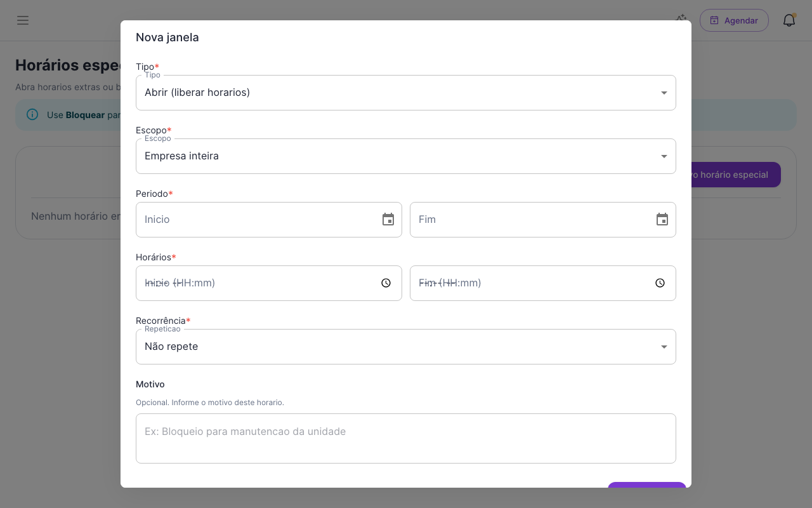Open calendar picker for Fim date
The height and width of the screenshot is (508, 812).
click(x=662, y=220)
